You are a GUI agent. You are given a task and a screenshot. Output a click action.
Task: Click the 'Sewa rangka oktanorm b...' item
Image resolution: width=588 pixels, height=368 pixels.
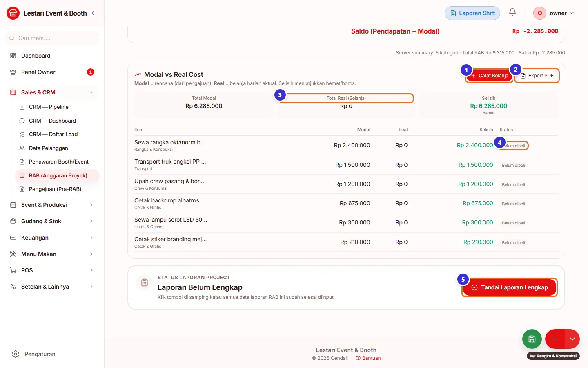tap(170, 142)
